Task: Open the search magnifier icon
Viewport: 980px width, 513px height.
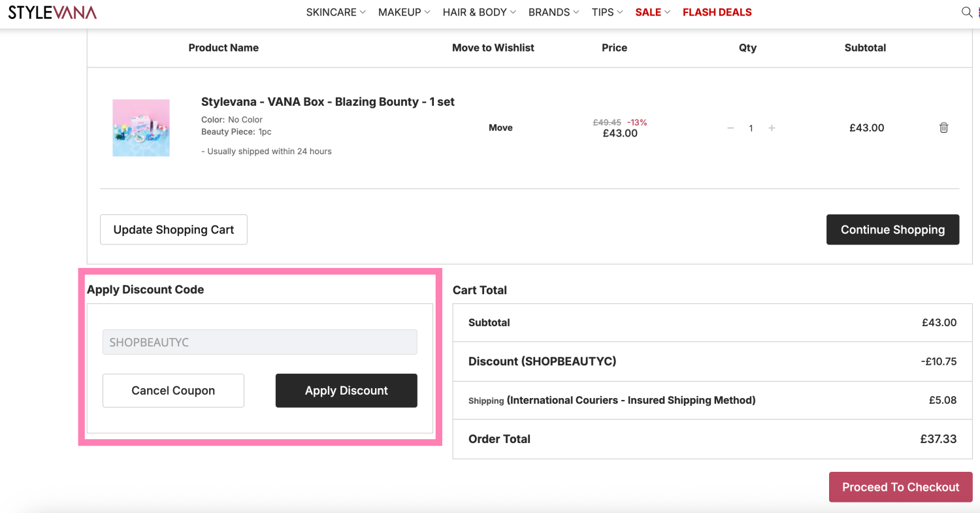Action: (967, 12)
